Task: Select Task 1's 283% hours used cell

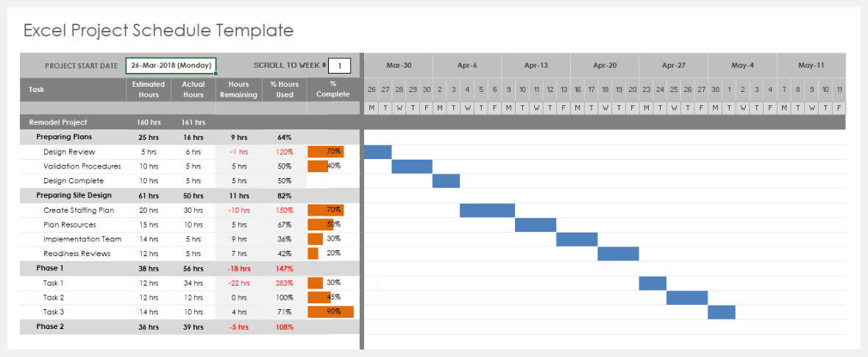Action: 285,283
